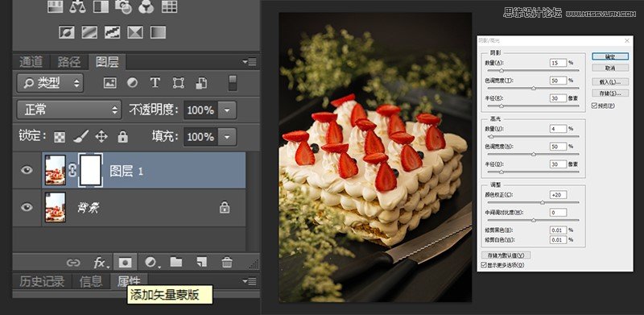The image size is (644, 315).
Task: Click the link layers icon at panel bottom
Action: point(73,263)
